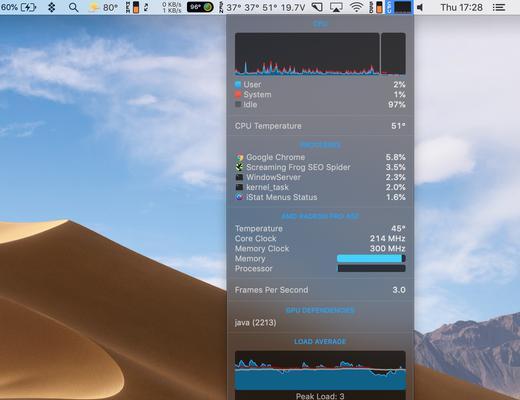
Task: Open the volume speaker menu
Action: click(x=420, y=7)
